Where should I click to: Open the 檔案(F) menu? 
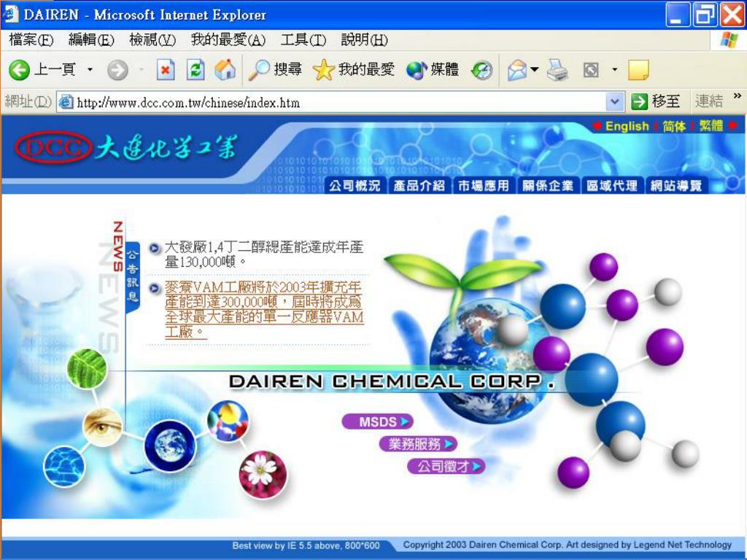(31, 39)
